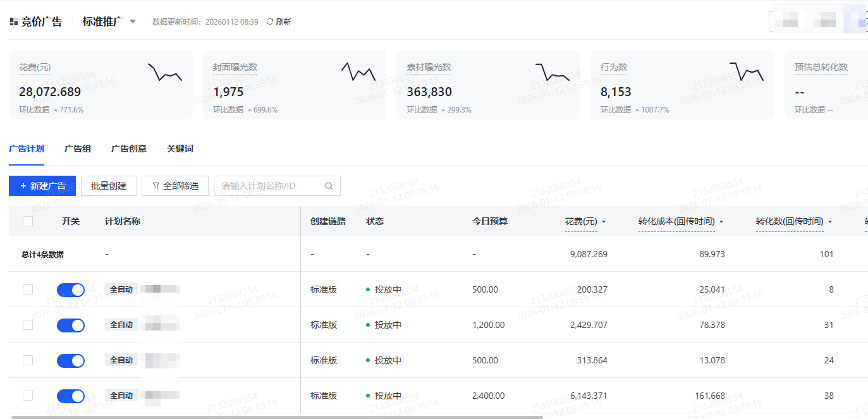Select the checkbox for the 2,400.00 budget plan
868x419 pixels.
pos(28,396)
